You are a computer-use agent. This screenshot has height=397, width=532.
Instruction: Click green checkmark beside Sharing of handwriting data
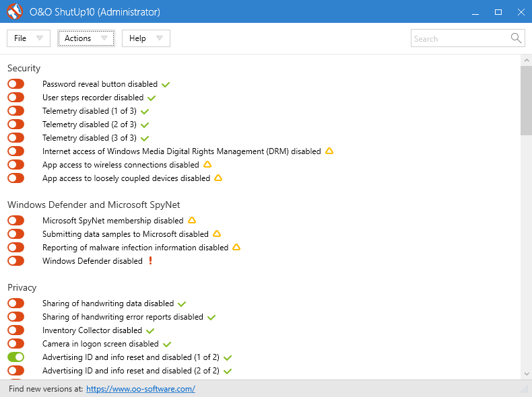pos(182,303)
